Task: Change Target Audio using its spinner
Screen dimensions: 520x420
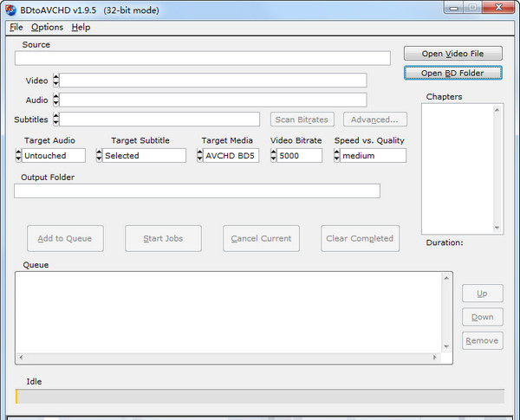Action: click(x=19, y=156)
